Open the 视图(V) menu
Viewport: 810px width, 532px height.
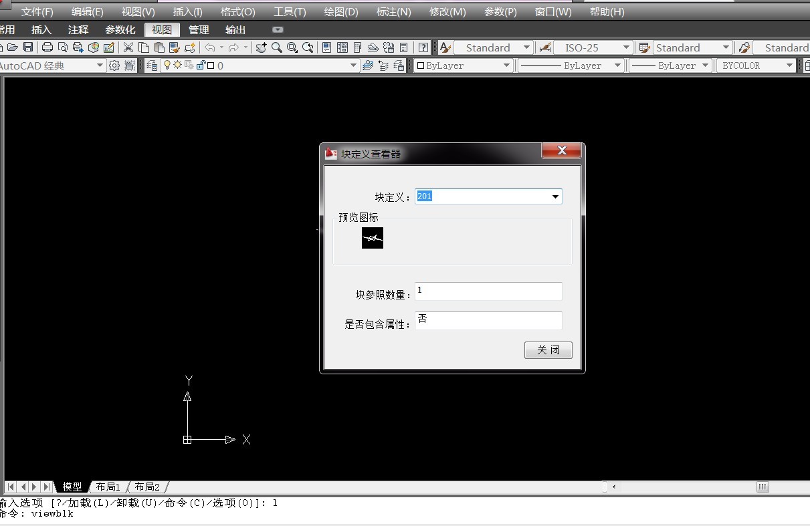coord(138,12)
